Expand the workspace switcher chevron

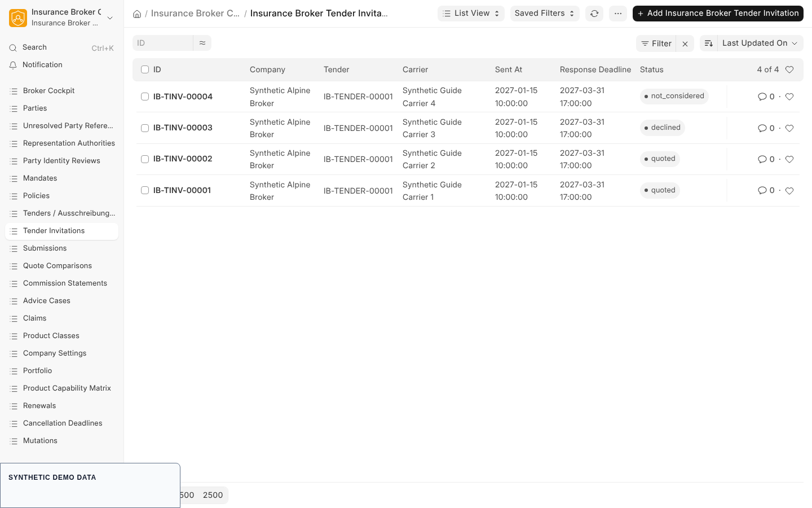(110, 17)
